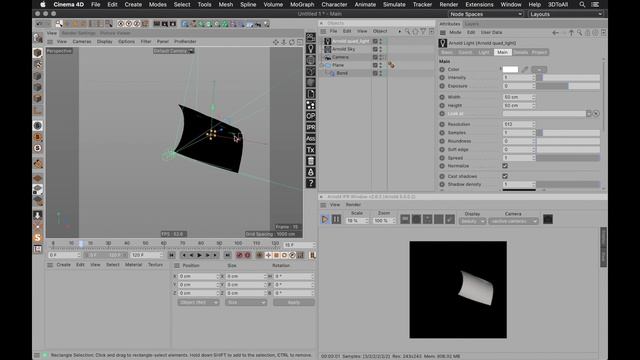
Task: Open the TX manager icon
Action: coord(311,150)
